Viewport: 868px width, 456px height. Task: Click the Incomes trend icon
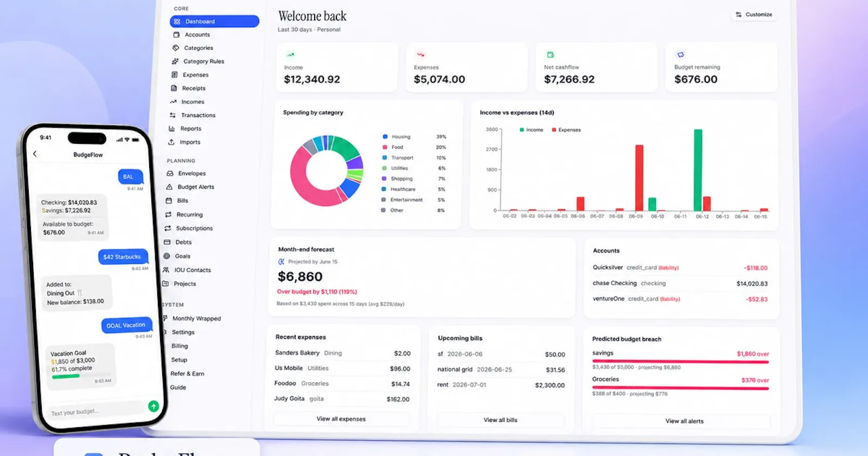coord(174,102)
